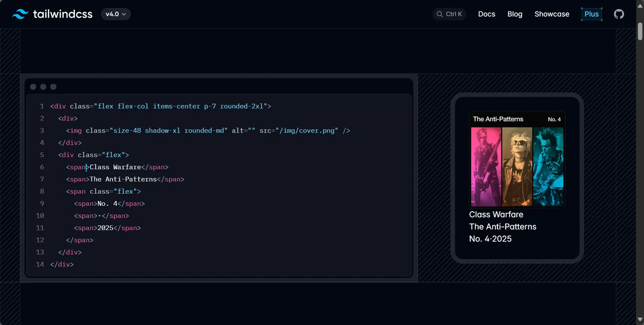Click the Plus button in the navbar
644x325 pixels.
[x=592, y=14]
